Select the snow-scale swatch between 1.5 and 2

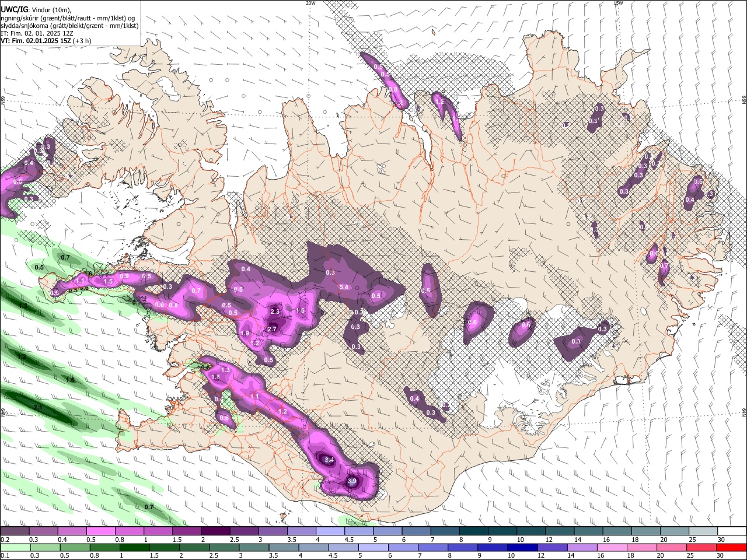click(x=187, y=531)
